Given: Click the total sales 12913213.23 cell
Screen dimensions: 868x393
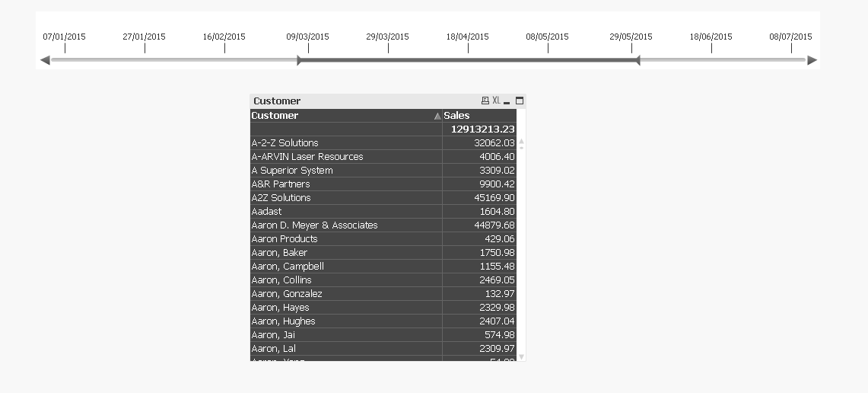Looking at the screenshot, I should (x=479, y=129).
